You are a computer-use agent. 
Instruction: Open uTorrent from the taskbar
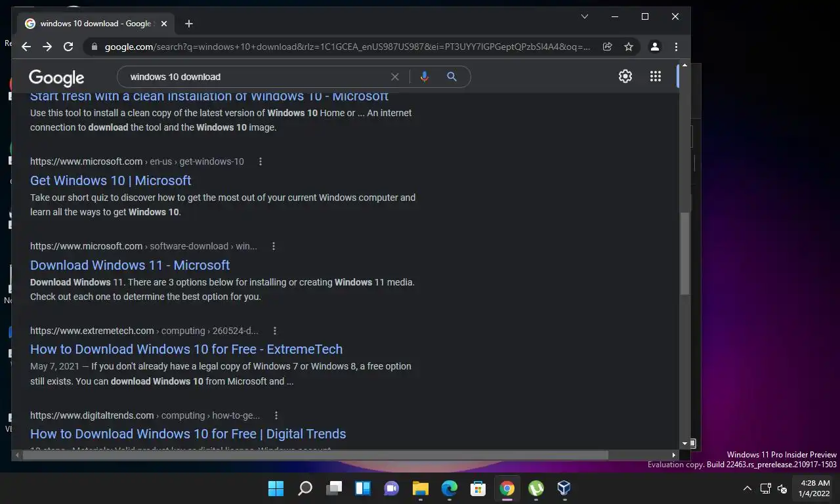(x=536, y=488)
